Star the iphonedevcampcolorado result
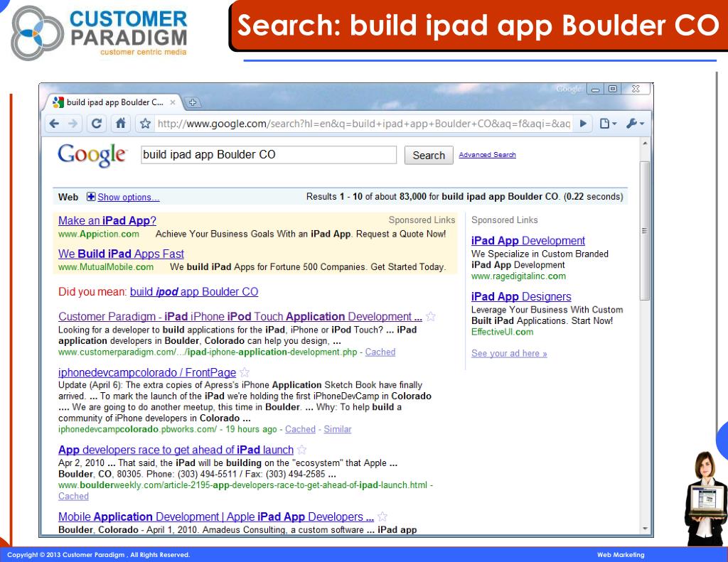The image size is (728, 562). [245, 373]
